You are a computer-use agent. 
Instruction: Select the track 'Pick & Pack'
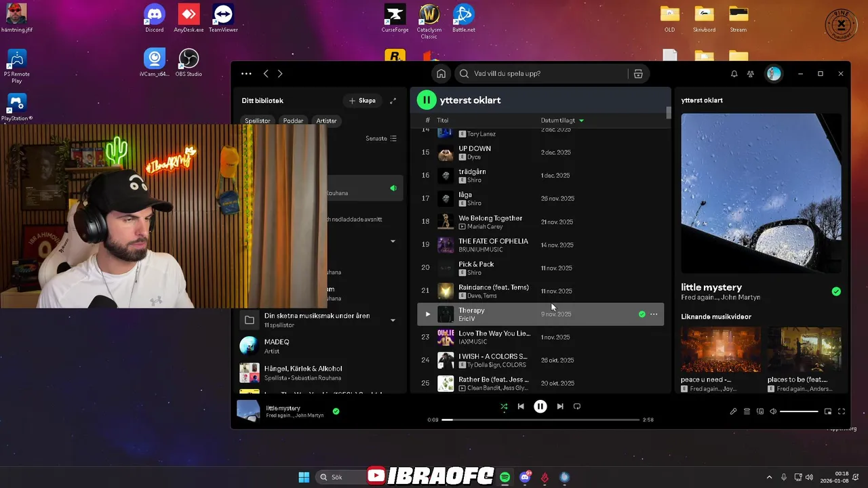pyautogui.click(x=540, y=268)
